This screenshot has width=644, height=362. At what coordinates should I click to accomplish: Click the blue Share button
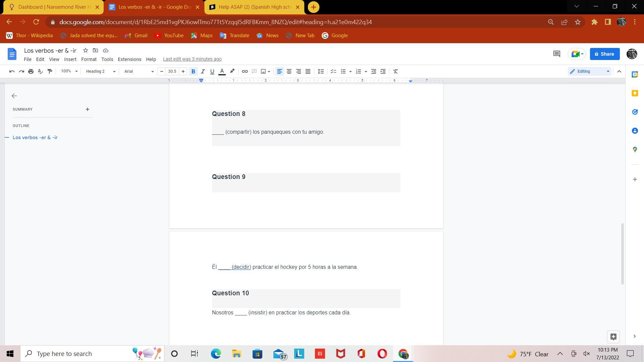[604, 54]
